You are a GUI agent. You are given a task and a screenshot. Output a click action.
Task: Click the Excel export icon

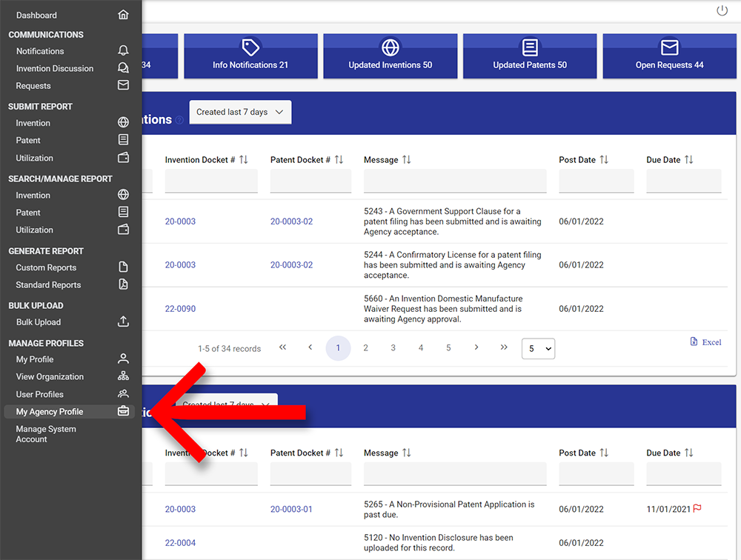pyautogui.click(x=694, y=341)
